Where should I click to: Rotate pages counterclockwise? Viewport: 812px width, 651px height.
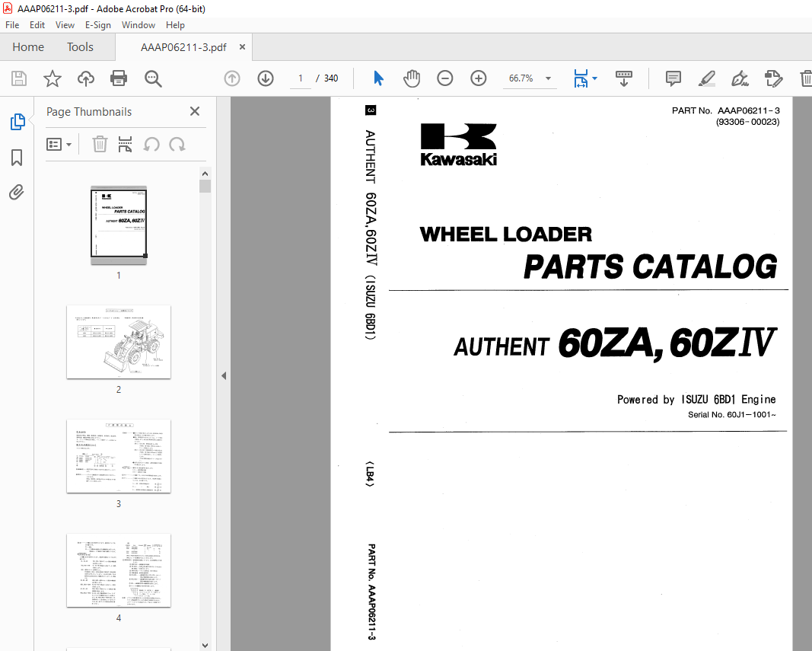[151, 144]
